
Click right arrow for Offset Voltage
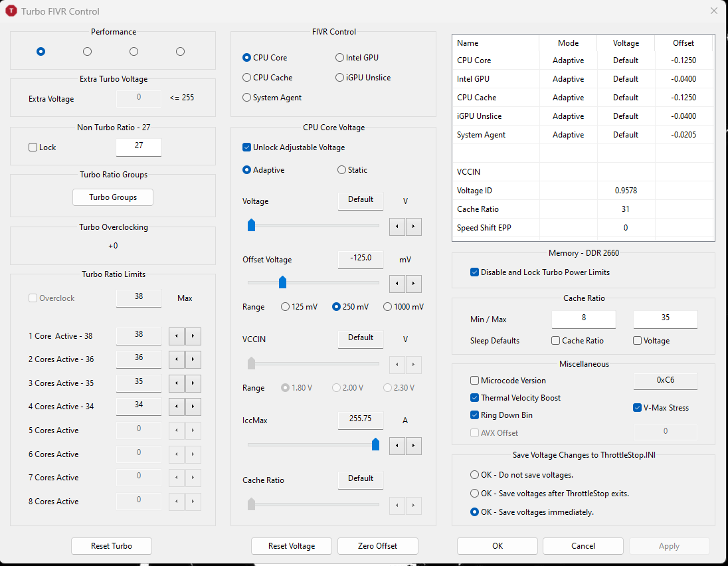[414, 284]
